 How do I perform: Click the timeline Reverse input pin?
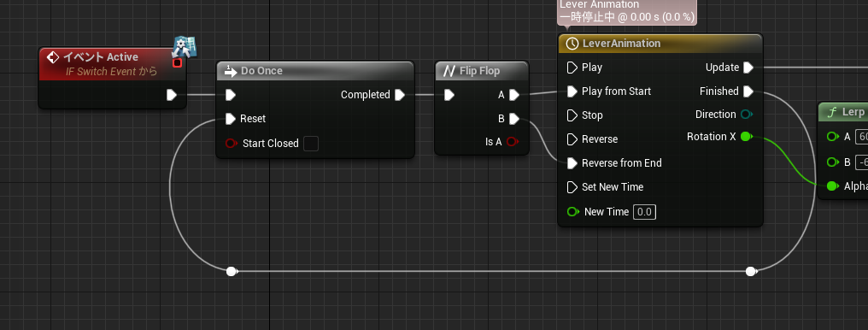(572, 139)
